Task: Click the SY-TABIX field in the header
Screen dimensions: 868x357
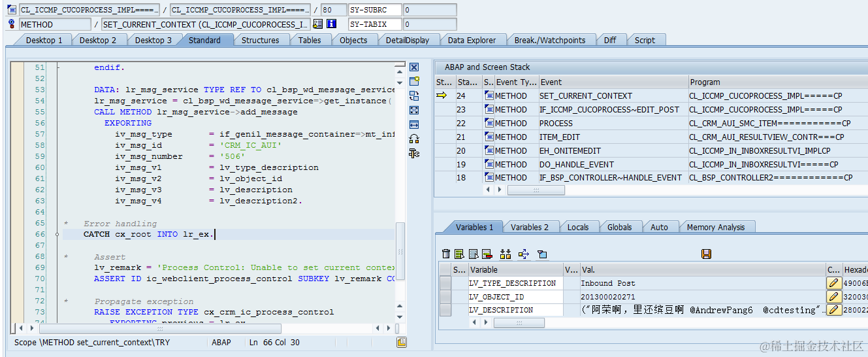Action: 376,24
